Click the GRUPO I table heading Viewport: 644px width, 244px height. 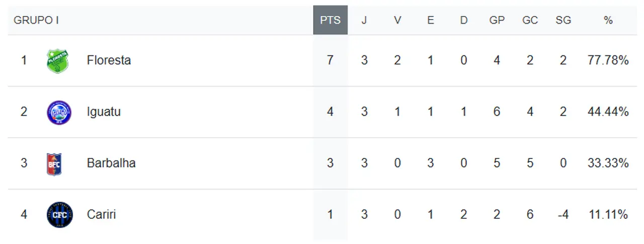point(36,20)
